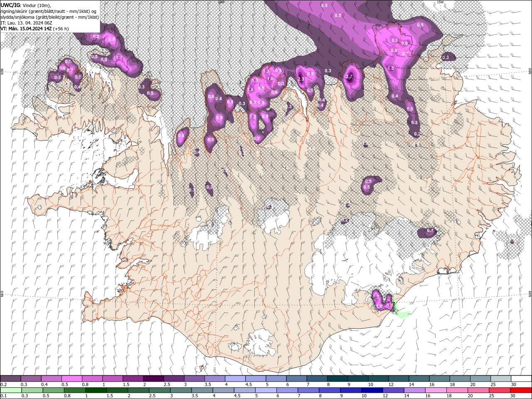Click the "rigning/skúrir" legend description line

click(x=49, y=11)
